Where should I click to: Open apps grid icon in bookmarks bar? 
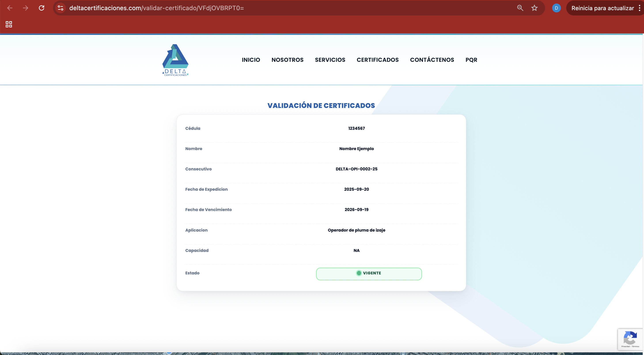tap(9, 24)
